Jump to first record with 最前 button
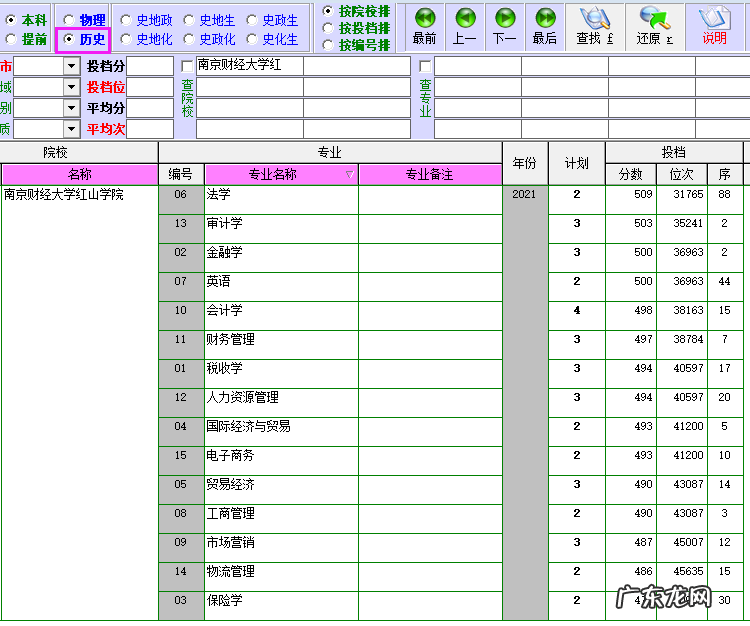The image size is (750, 626). point(425,27)
